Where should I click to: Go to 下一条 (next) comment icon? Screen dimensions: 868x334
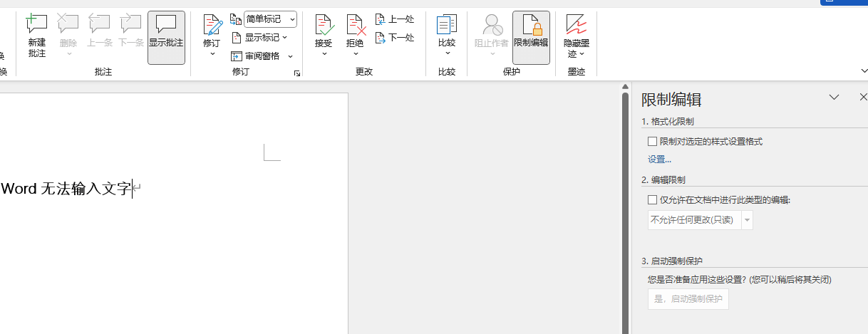(x=131, y=25)
